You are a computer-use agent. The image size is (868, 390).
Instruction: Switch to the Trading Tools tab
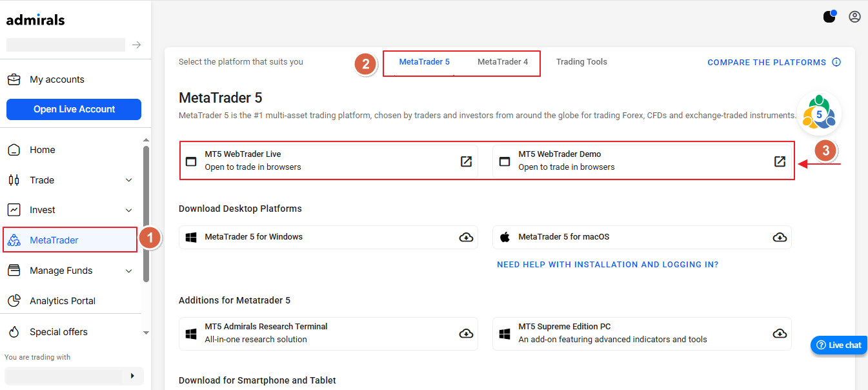(581, 62)
